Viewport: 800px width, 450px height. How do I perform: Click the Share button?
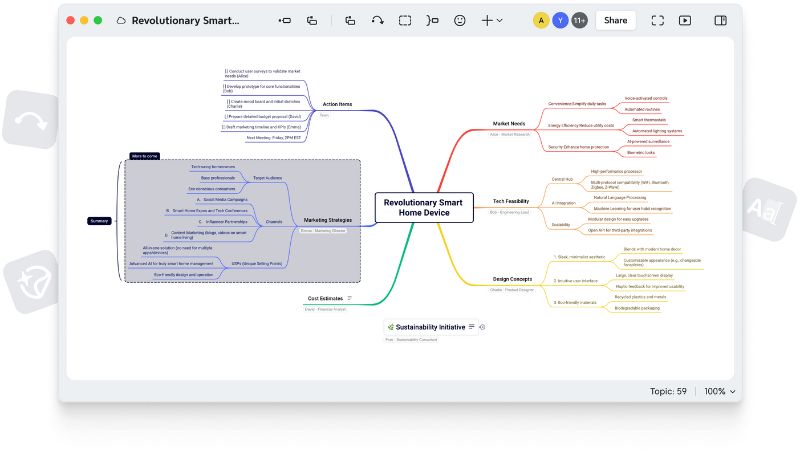(x=615, y=20)
